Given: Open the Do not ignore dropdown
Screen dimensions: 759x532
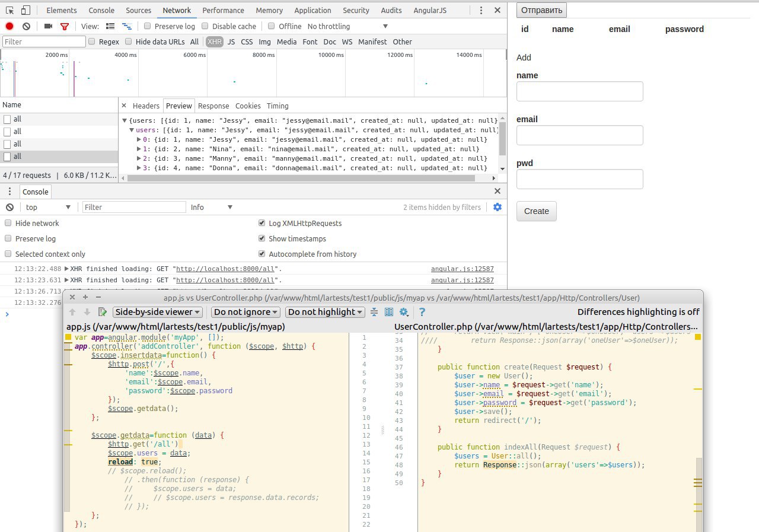Looking at the screenshot, I should [x=245, y=312].
